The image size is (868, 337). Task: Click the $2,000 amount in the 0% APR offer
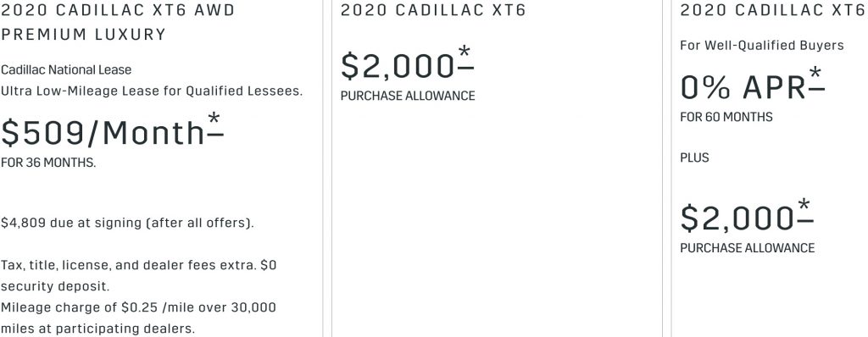point(738,218)
